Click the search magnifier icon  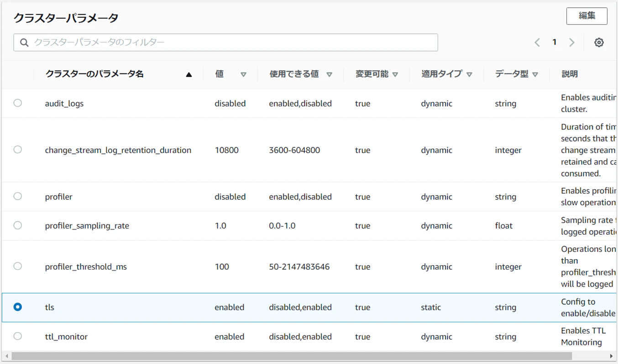click(x=24, y=42)
